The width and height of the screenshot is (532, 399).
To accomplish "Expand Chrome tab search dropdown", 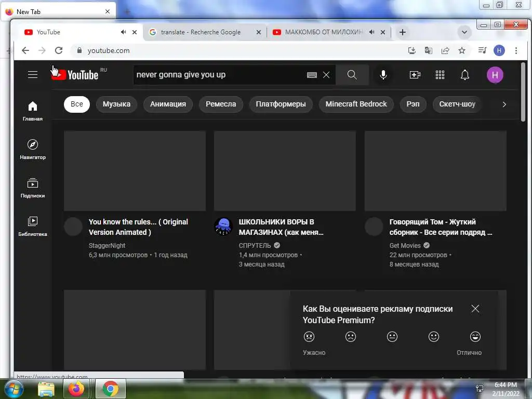I will (x=464, y=32).
